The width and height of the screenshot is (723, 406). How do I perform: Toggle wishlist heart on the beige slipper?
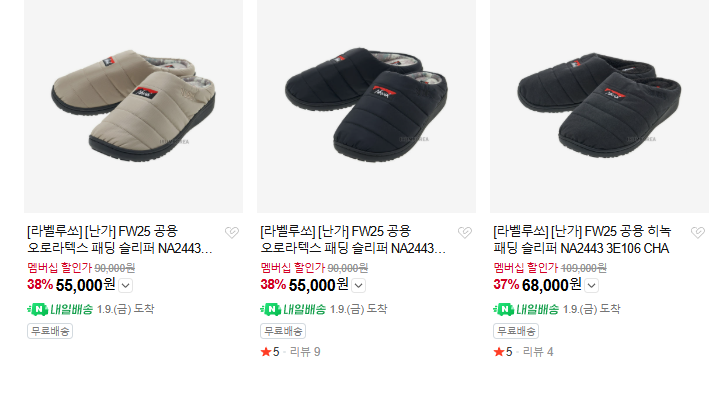click(x=231, y=232)
